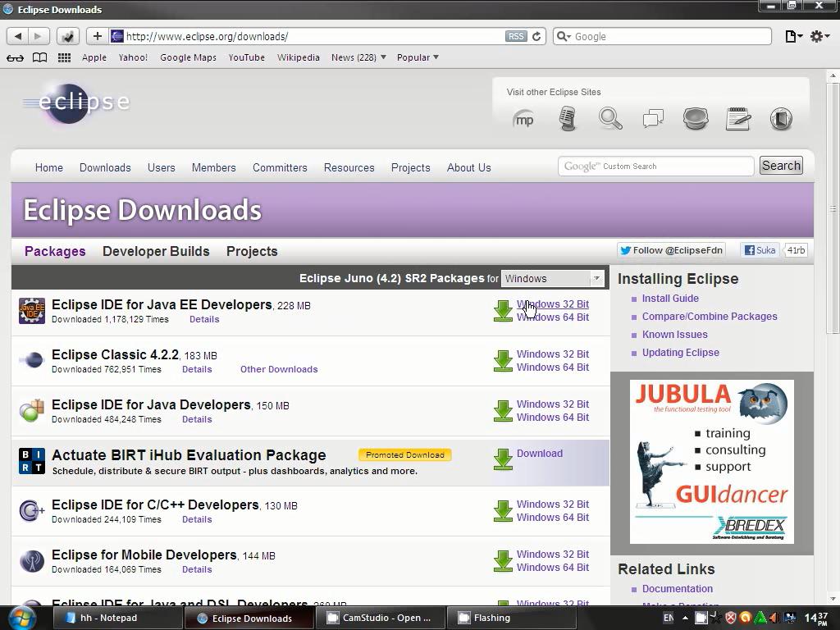Expand the Popular bookmarks dropdown
The image size is (840, 630).
coord(418,57)
